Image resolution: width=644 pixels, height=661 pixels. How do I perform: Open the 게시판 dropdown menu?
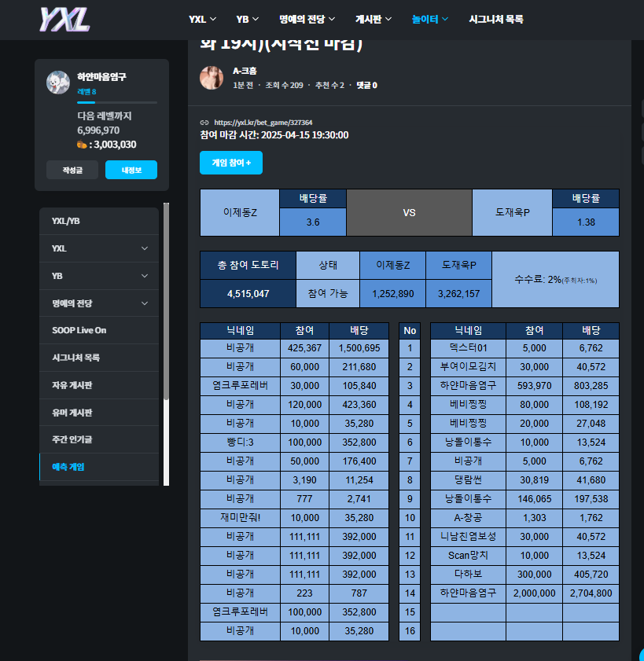click(x=373, y=18)
